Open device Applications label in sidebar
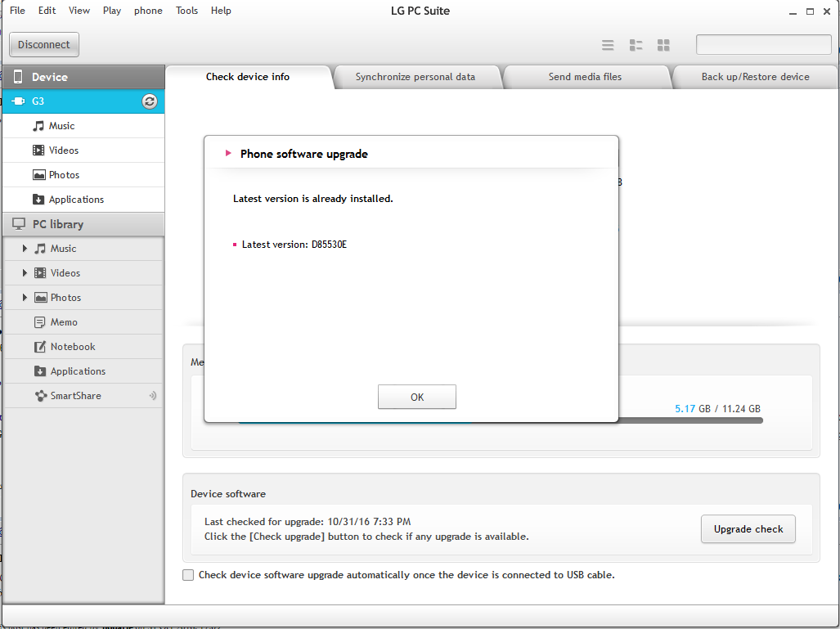 pos(77,200)
